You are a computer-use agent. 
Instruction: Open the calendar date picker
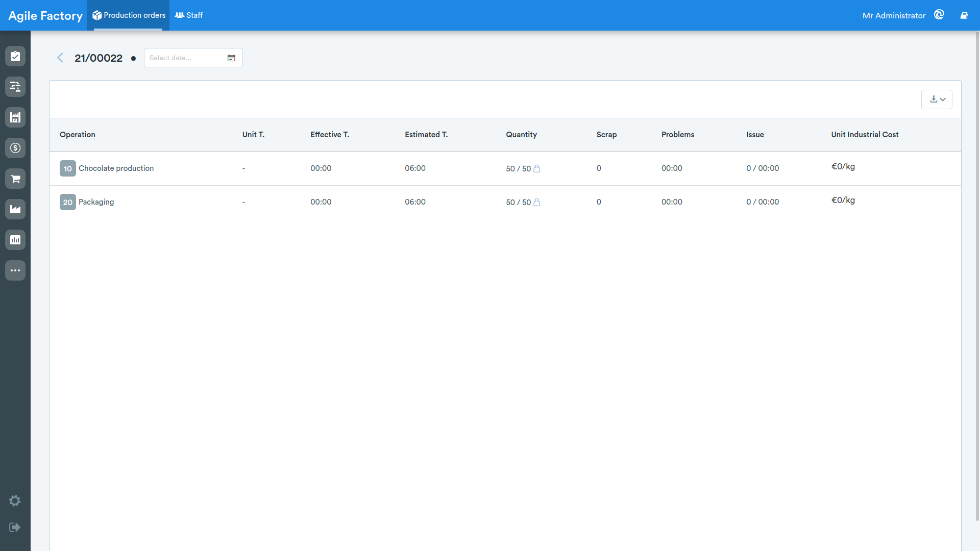point(231,58)
